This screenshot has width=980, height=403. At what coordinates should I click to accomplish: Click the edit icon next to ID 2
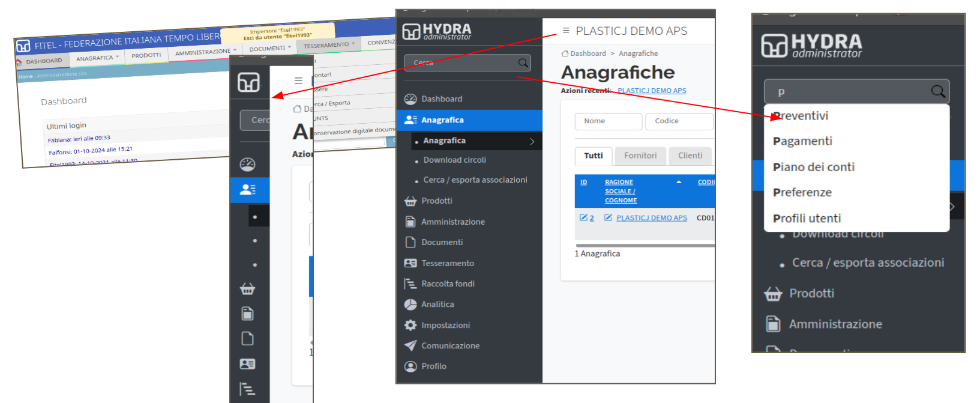pos(583,217)
